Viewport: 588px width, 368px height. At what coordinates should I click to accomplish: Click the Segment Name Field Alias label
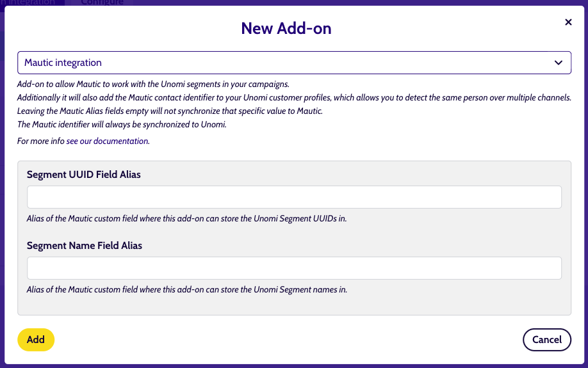(85, 246)
